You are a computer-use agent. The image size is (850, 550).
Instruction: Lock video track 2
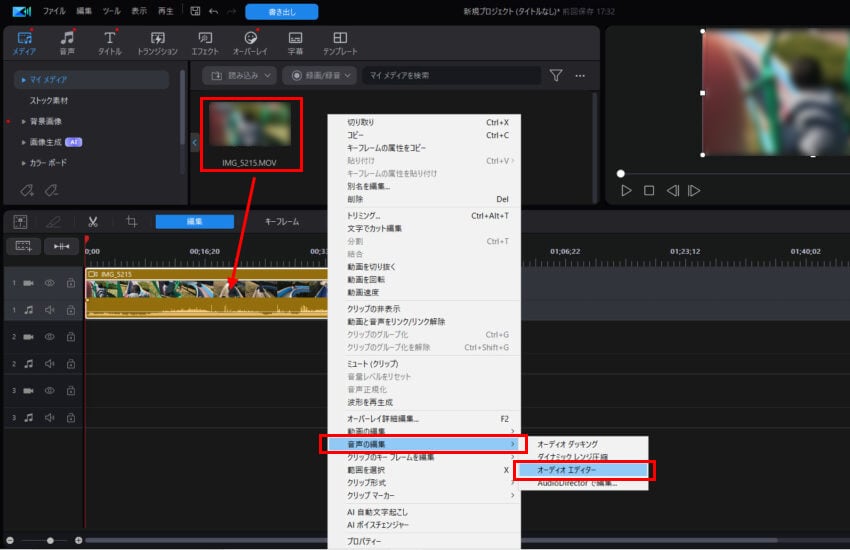click(70, 337)
